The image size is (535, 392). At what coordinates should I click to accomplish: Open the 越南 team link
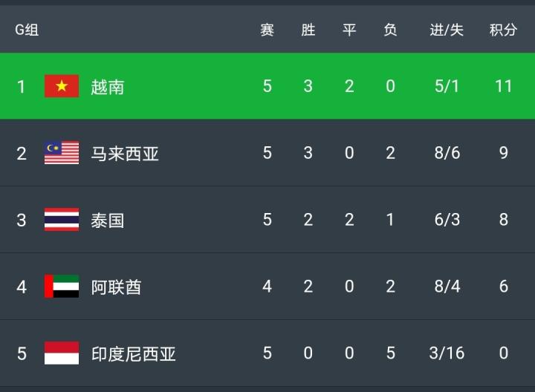click(x=108, y=87)
